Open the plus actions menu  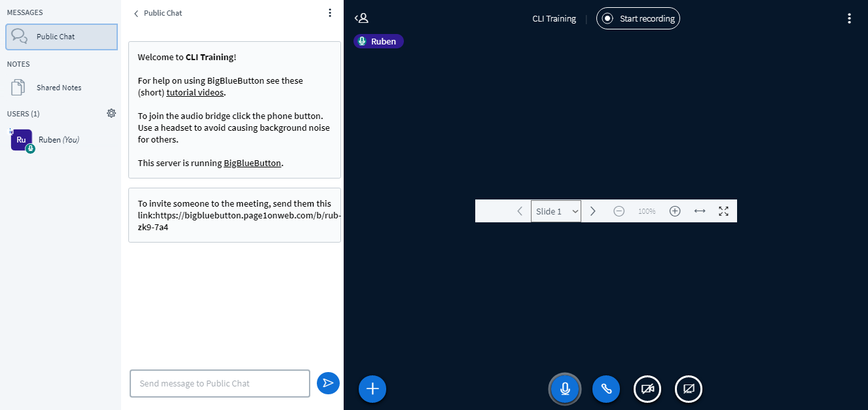pos(372,388)
